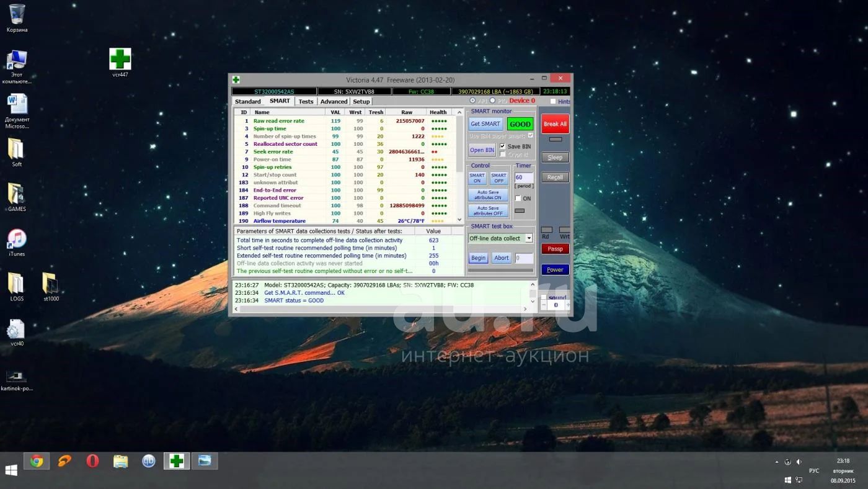The width and height of the screenshot is (868, 489).
Task: Open the volume icon in system tray
Action: [799, 462]
